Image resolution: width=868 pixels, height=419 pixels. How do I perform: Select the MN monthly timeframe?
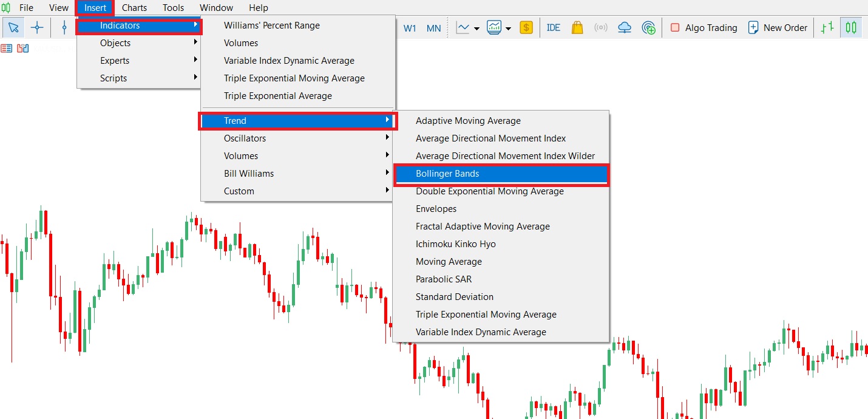[434, 28]
